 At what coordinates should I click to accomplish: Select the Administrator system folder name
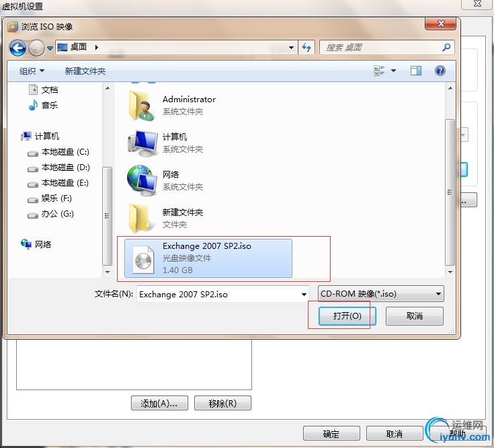pyautogui.click(x=189, y=100)
